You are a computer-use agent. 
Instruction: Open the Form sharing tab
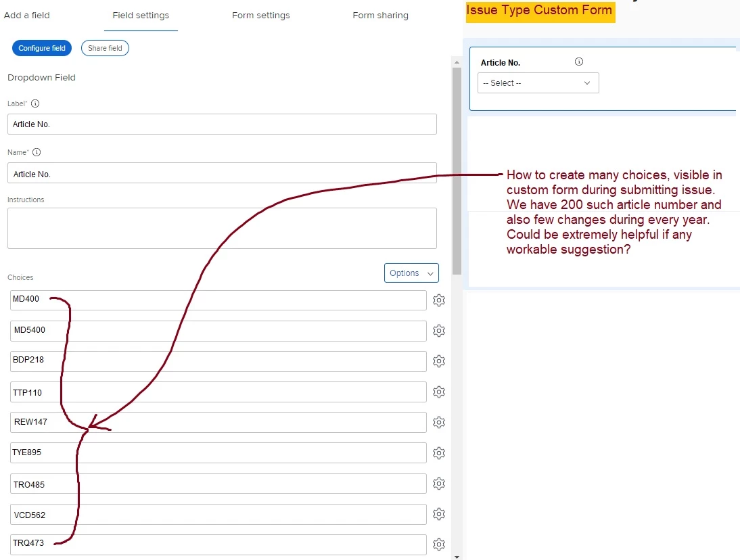380,15
